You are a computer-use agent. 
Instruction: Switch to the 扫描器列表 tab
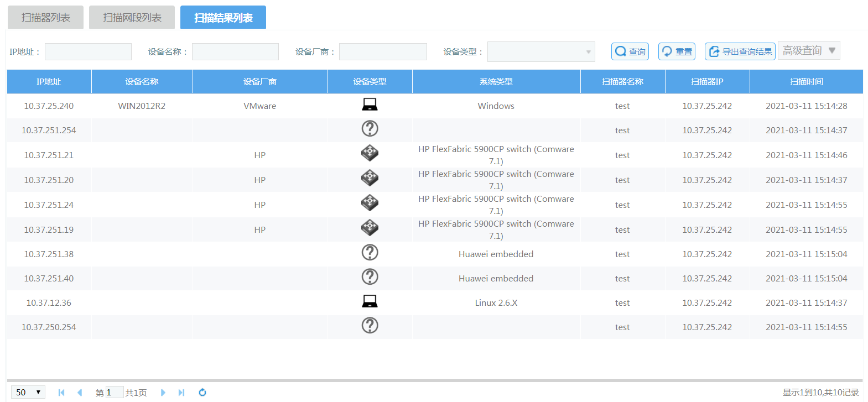46,18
